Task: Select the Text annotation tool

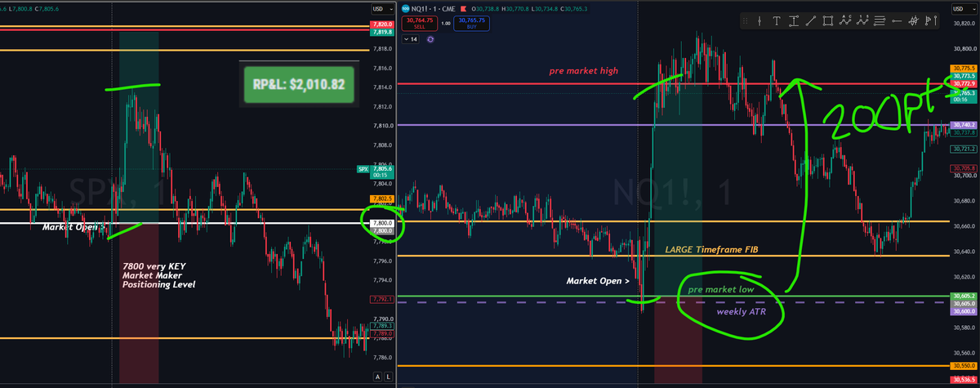Action: [777, 21]
